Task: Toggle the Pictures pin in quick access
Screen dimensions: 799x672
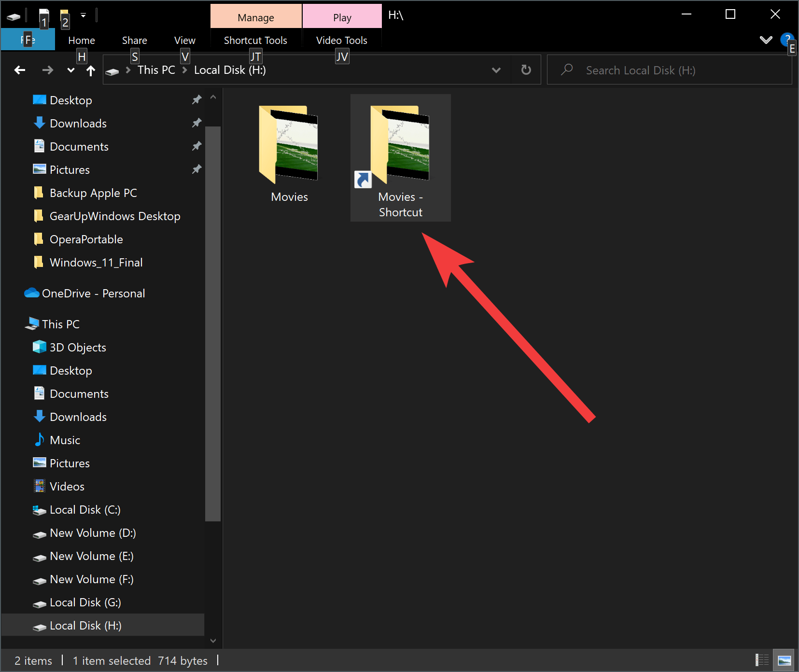Action: coord(196,169)
